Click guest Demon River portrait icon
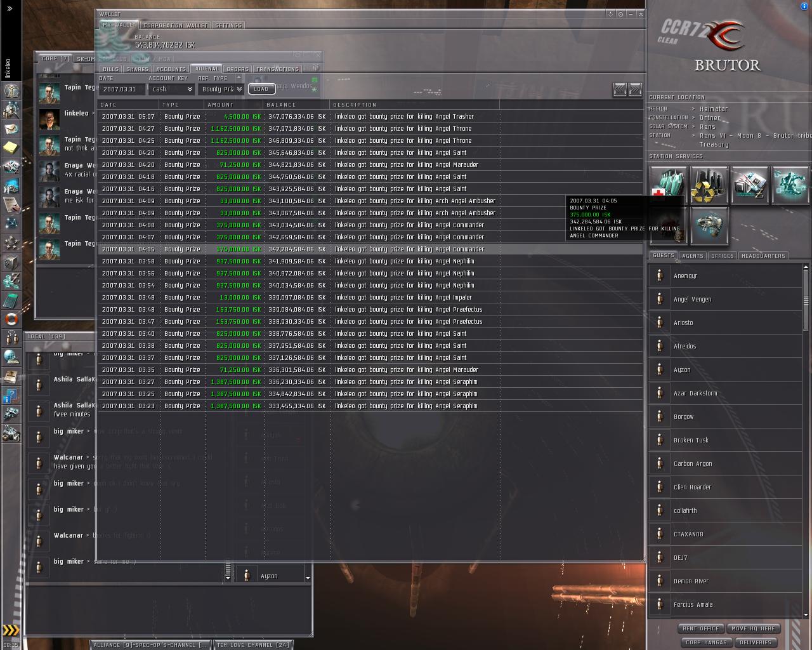 pos(660,581)
